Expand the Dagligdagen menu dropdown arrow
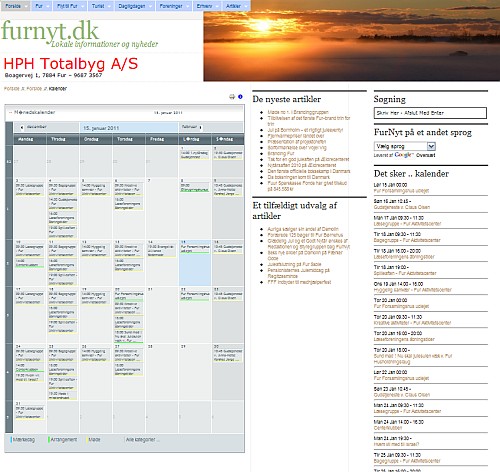Viewport: 500px width, 472px height. pyautogui.click(x=150, y=6)
